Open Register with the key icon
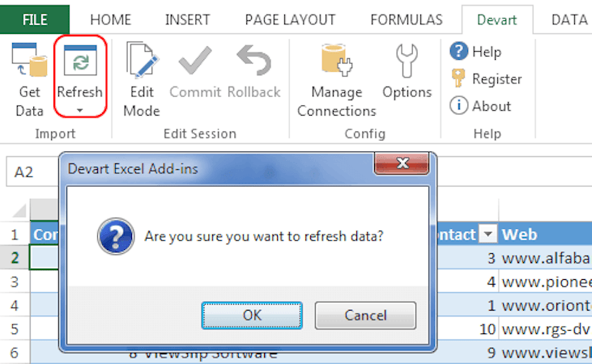This screenshot has height=364, width=592. (459, 78)
